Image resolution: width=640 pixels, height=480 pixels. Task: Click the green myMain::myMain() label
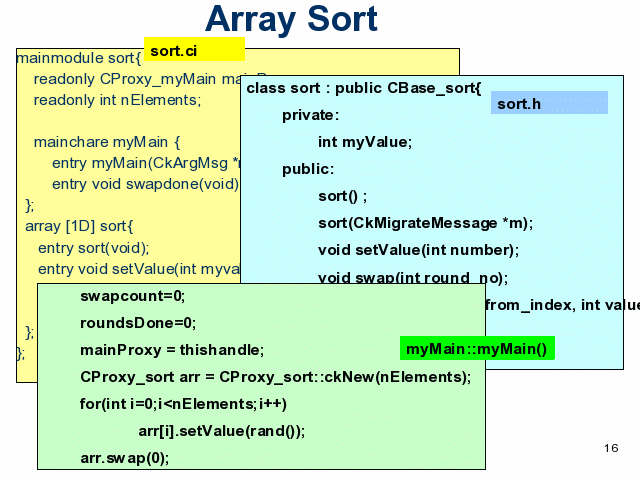click(476, 349)
